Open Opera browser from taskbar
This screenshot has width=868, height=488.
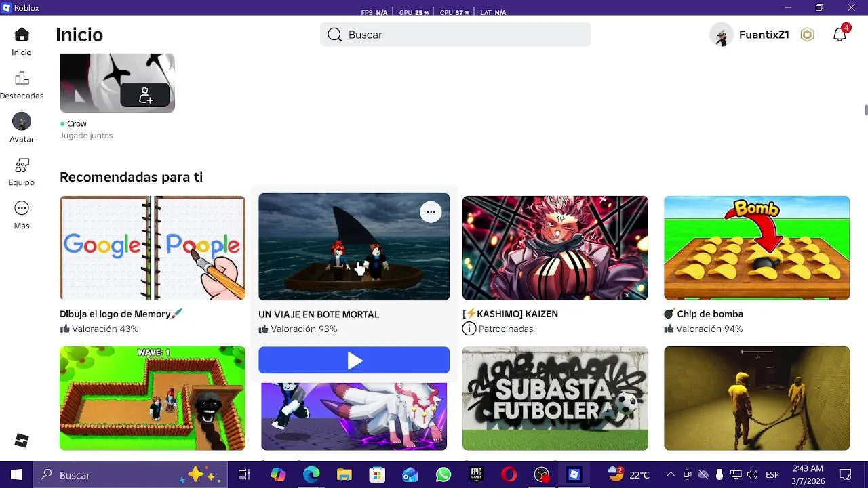[x=509, y=475]
